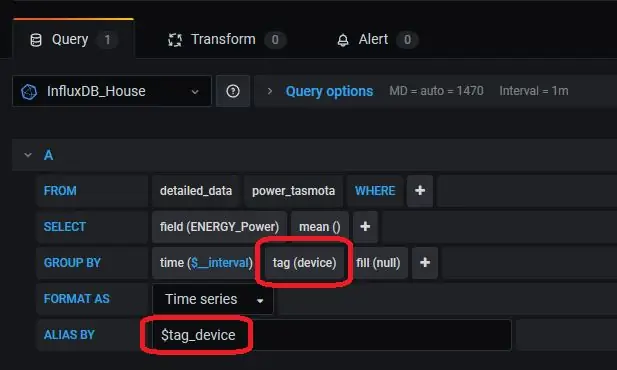The height and width of the screenshot is (370, 617).
Task: Click the database icon on Query tab
Action: tap(36, 40)
